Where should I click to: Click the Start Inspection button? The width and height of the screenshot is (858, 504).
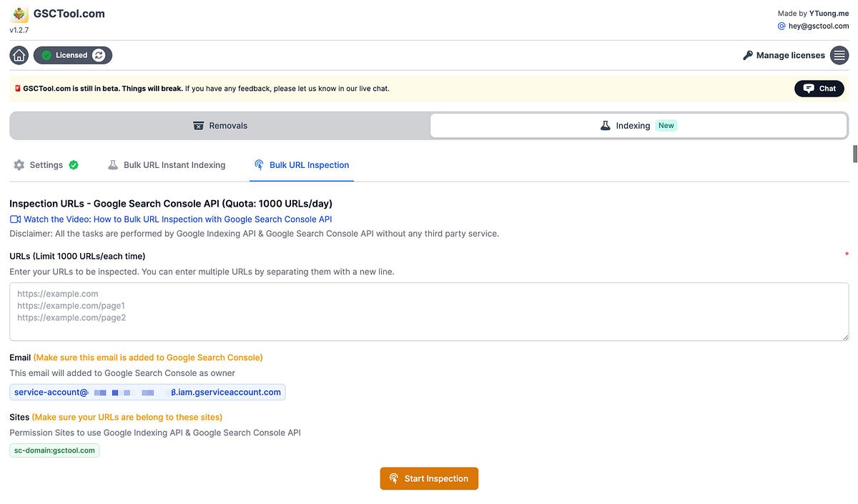(429, 478)
